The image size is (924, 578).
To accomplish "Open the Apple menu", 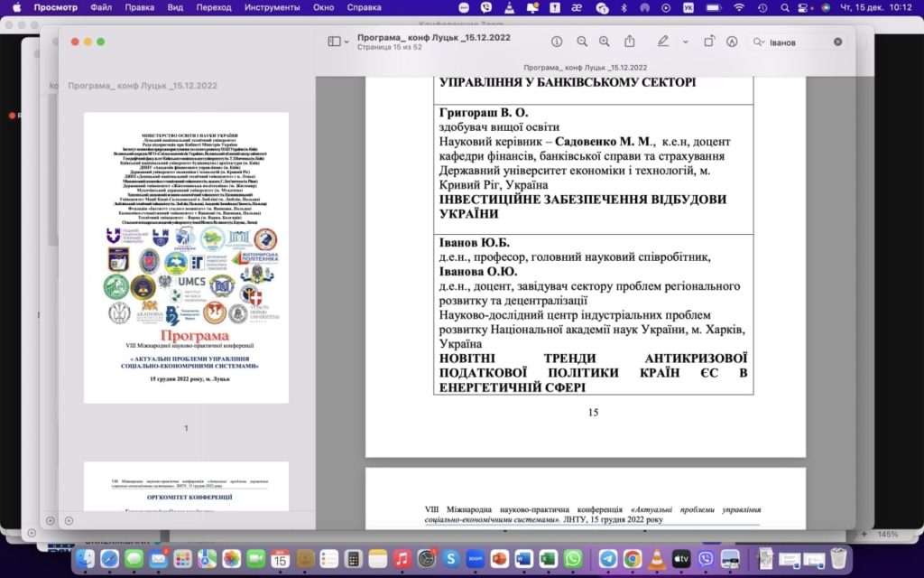I will coord(16,7).
